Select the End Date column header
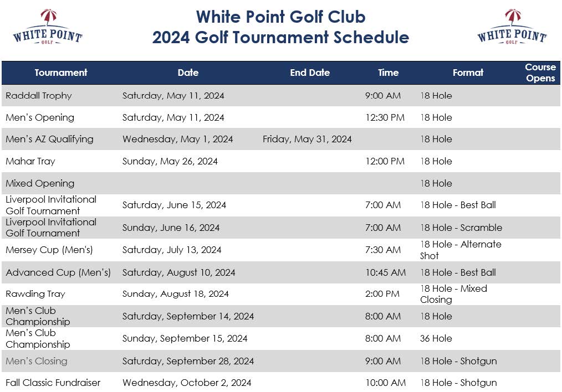This screenshot has height=392, width=562. [x=310, y=73]
